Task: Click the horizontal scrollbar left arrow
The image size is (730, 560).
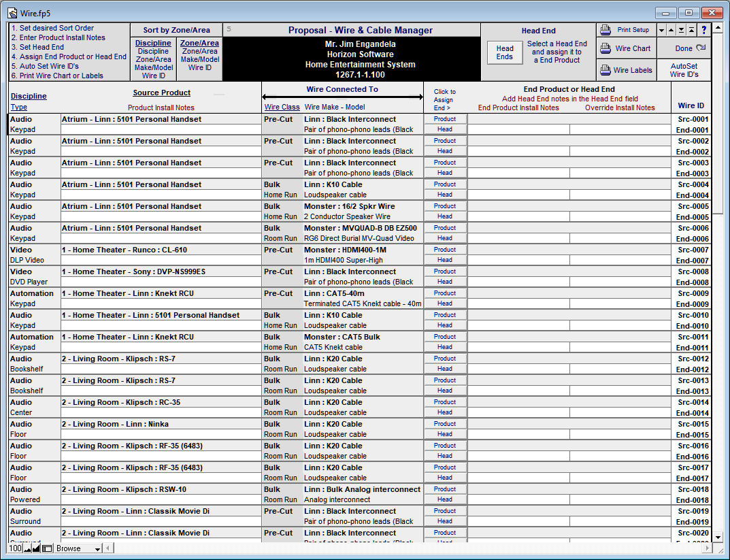Action: tap(107, 548)
